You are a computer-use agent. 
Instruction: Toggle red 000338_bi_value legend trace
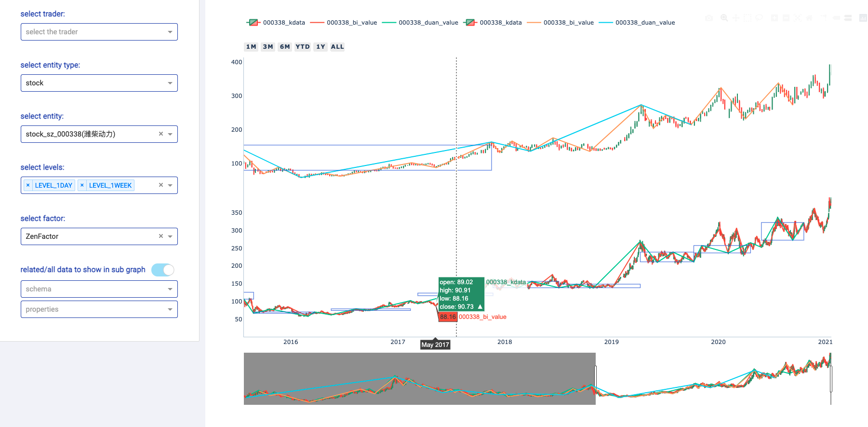point(344,23)
